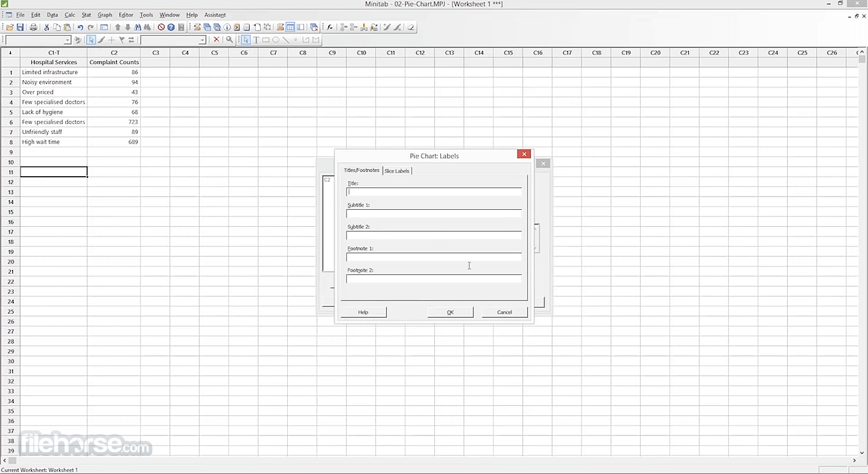The height and width of the screenshot is (474, 868).
Task: Close the Pie Chart: Labels dialog
Action: coord(524,154)
